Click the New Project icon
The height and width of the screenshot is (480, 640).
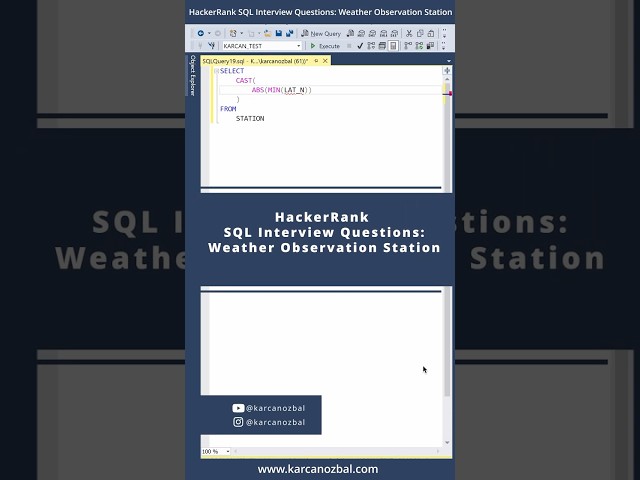tap(233, 33)
